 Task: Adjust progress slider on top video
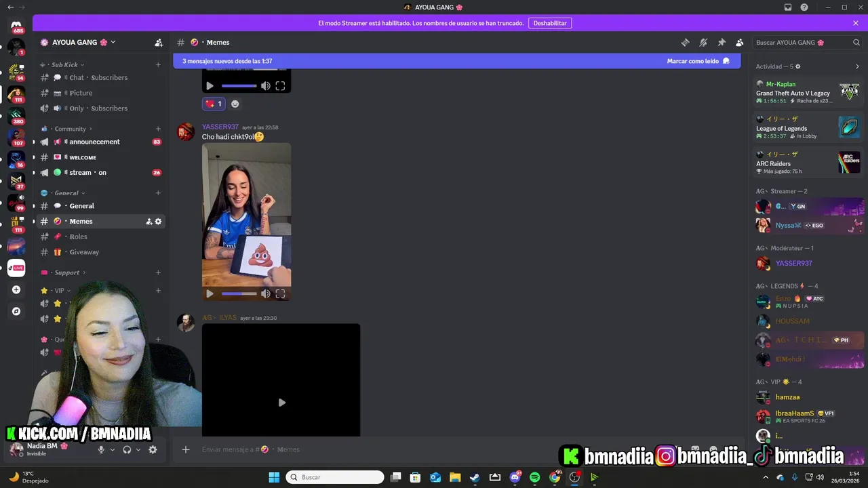239,86
